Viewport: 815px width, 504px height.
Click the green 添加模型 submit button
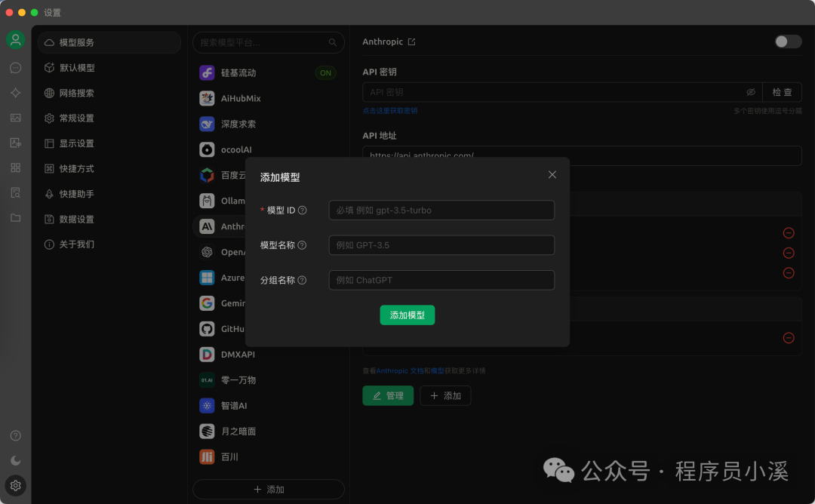point(407,315)
